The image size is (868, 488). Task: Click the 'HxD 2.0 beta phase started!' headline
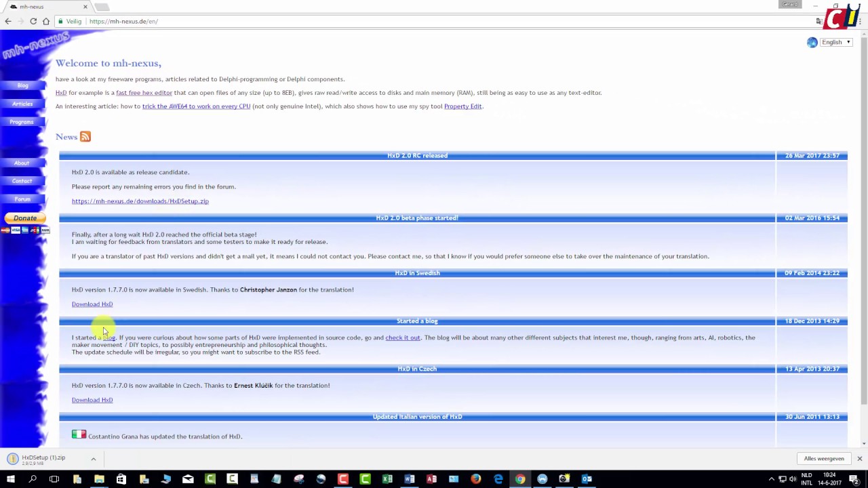417,218
